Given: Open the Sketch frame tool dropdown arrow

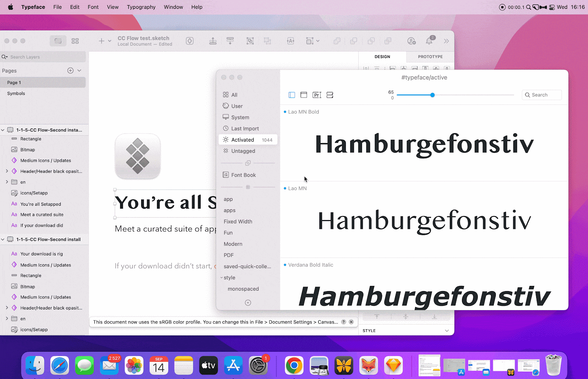Looking at the screenshot, I should 318,41.
